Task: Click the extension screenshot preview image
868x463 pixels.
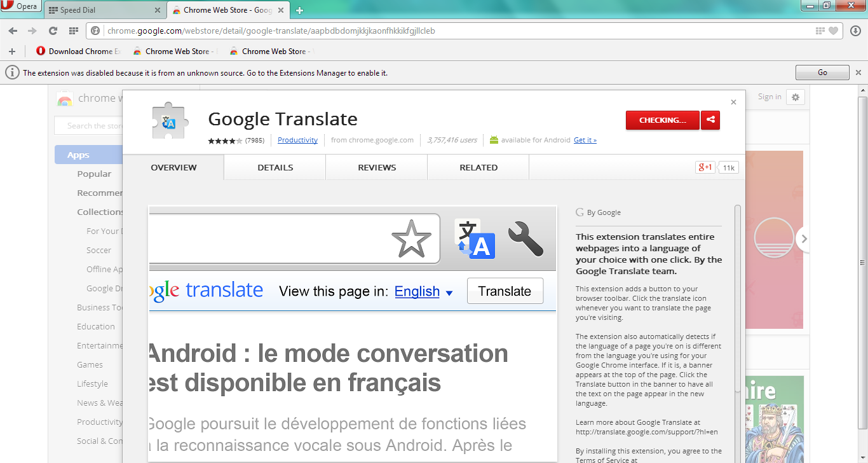Action: [x=353, y=333]
